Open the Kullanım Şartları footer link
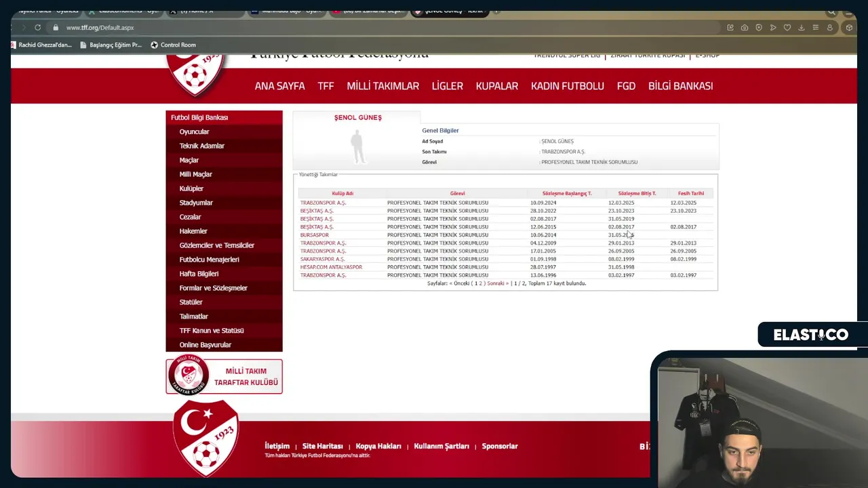Viewport: 868px width, 488px height. click(441, 446)
